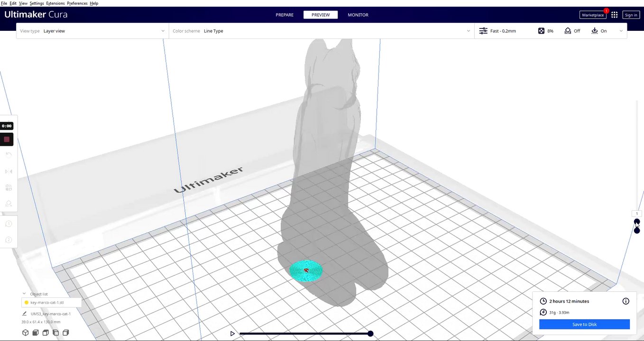Select the Mirror tool in left toolbar
Image resolution: width=644 pixels, height=341 pixels.
point(9,171)
